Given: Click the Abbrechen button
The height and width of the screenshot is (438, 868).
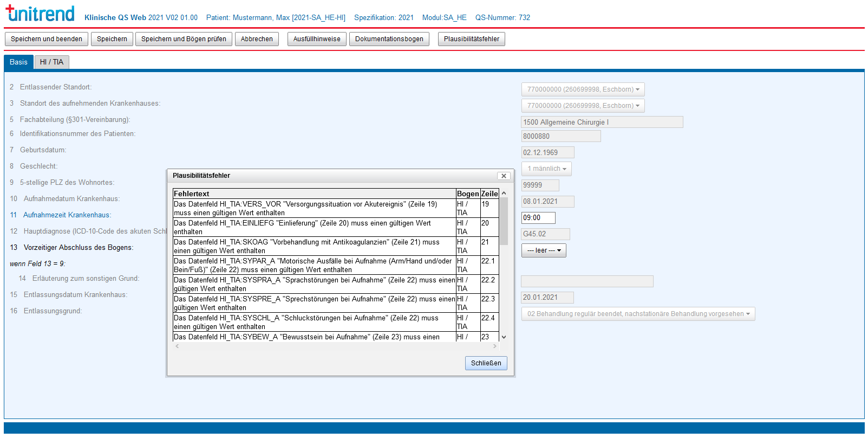Looking at the screenshot, I should (257, 39).
